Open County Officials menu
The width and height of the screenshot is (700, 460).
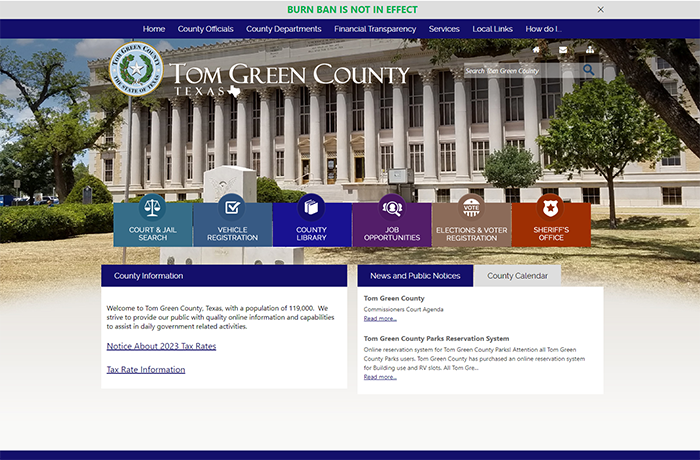tap(205, 29)
